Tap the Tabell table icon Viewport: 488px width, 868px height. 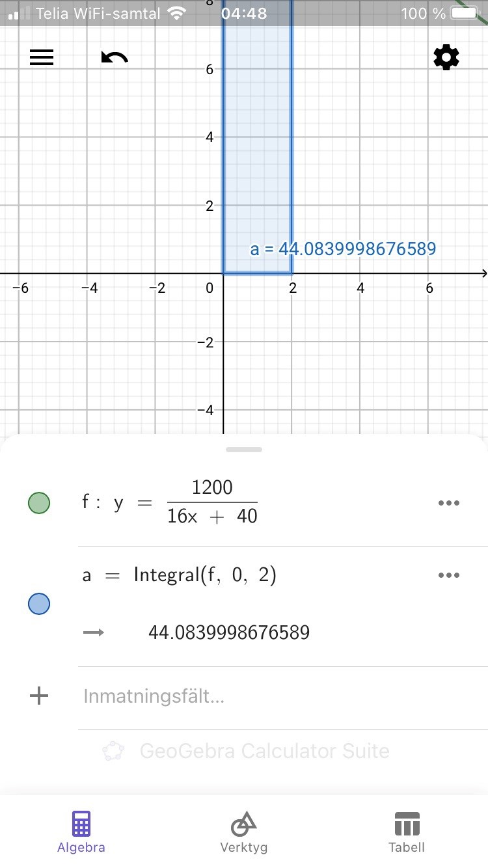(x=407, y=824)
